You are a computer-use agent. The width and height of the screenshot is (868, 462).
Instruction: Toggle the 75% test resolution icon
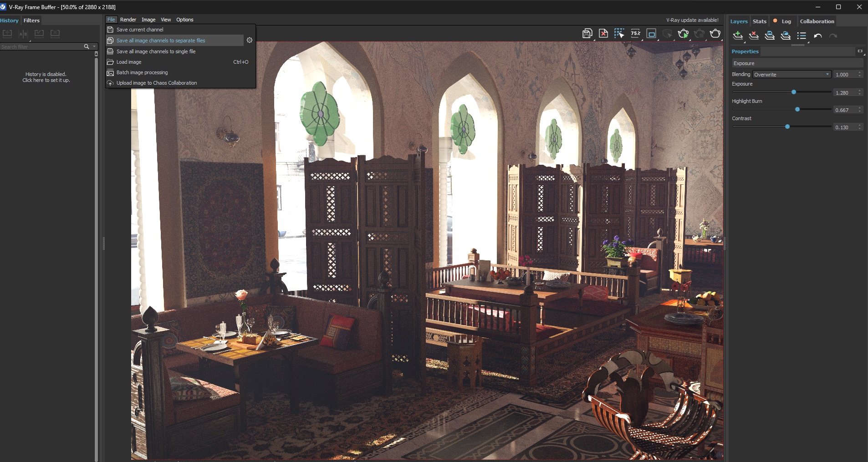pyautogui.click(x=636, y=34)
